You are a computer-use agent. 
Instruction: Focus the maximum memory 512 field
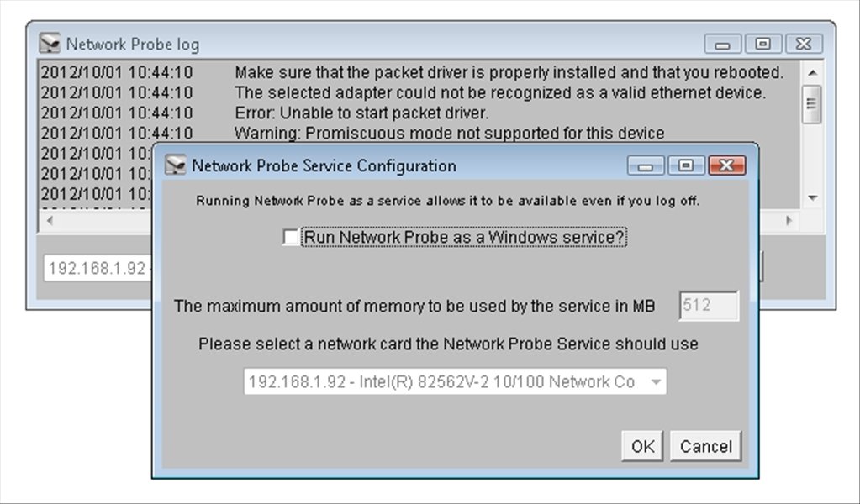710,305
